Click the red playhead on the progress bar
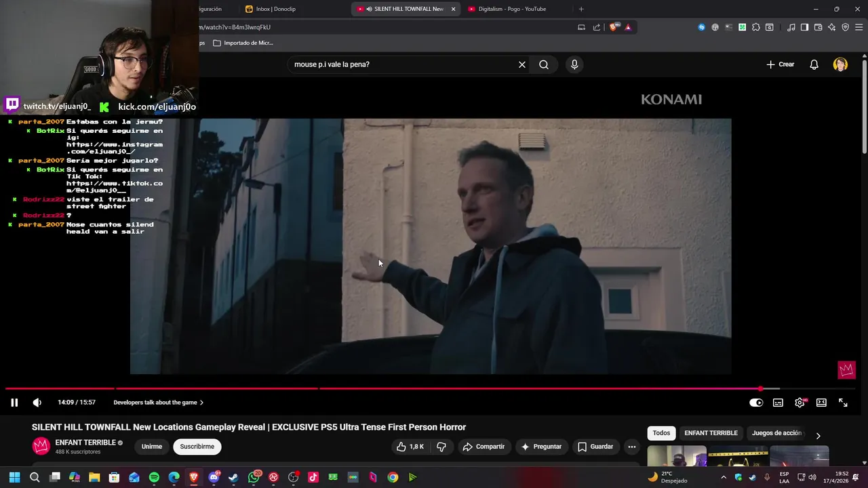 pyautogui.click(x=761, y=388)
